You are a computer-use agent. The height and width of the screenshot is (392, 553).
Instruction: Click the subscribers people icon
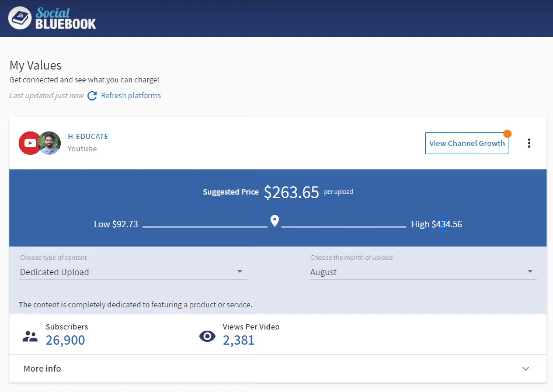[x=30, y=337]
